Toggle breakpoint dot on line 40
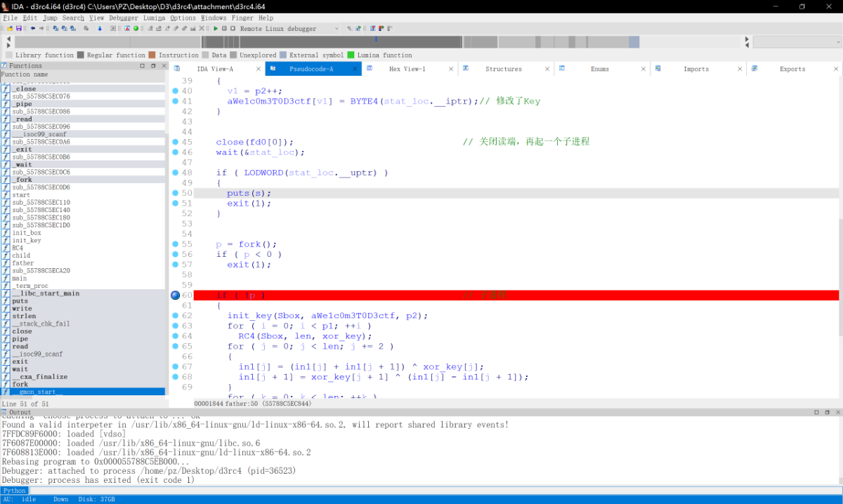843x504 pixels. pos(176,91)
